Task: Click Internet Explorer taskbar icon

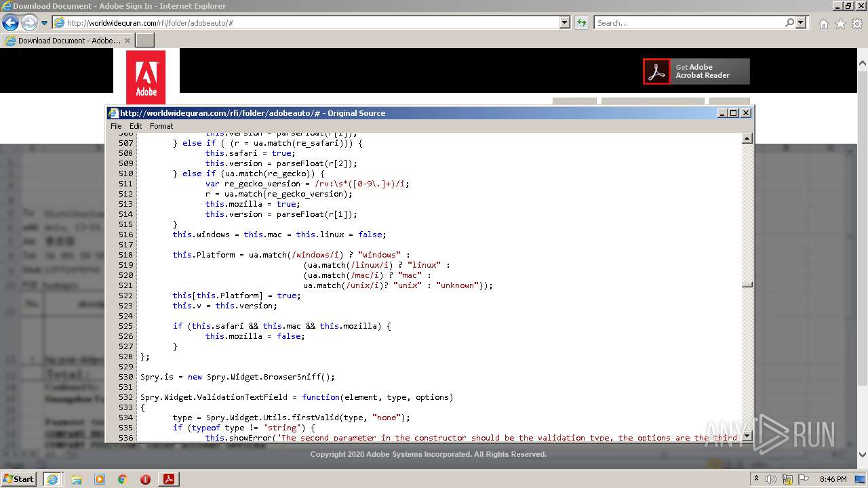Action: (52, 479)
